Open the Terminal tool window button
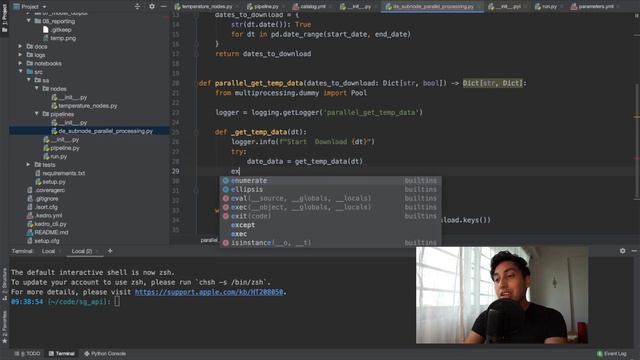This screenshot has height=360, width=640. pos(62,353)
